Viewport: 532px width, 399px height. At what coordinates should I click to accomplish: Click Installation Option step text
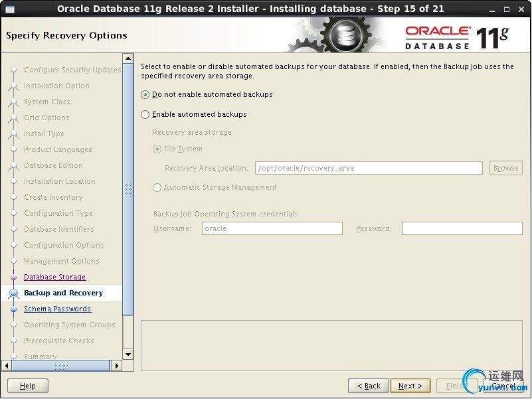click(56, 86)
